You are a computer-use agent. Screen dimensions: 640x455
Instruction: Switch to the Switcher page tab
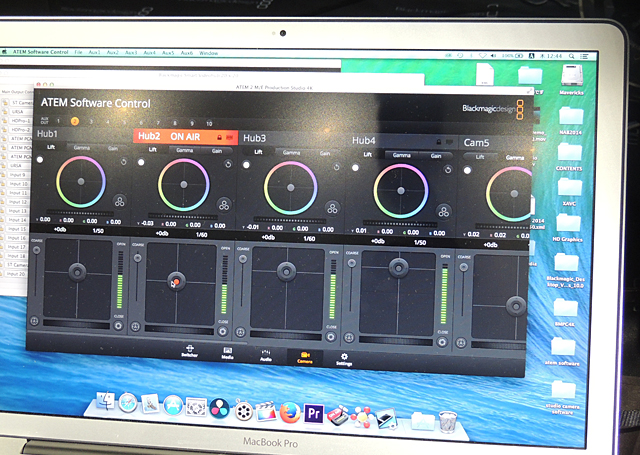coord(190,351)
